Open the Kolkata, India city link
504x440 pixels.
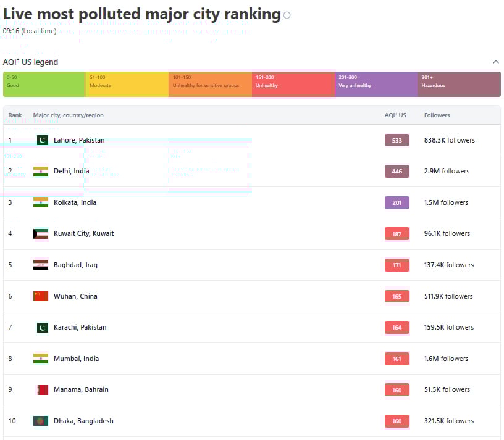(x=75, y=202)
